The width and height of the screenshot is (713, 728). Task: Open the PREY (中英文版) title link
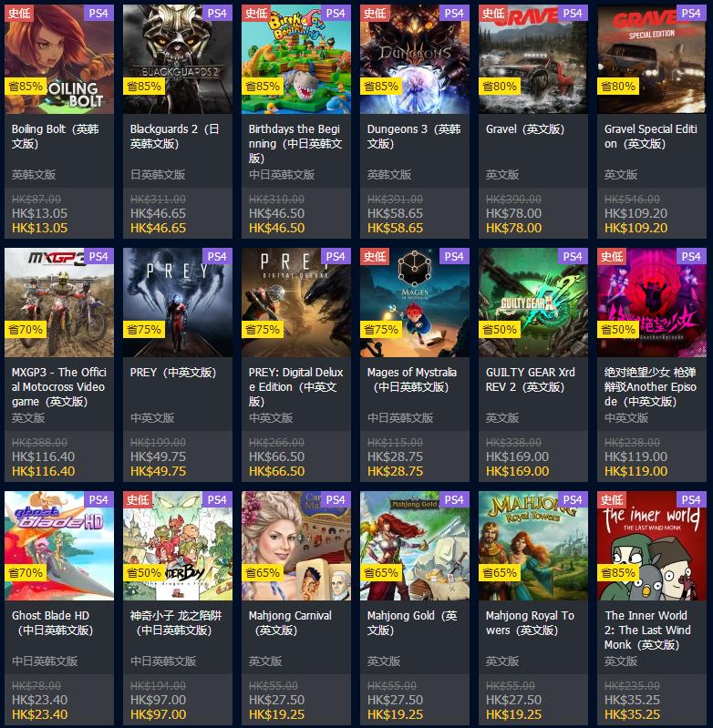point(173,373)
